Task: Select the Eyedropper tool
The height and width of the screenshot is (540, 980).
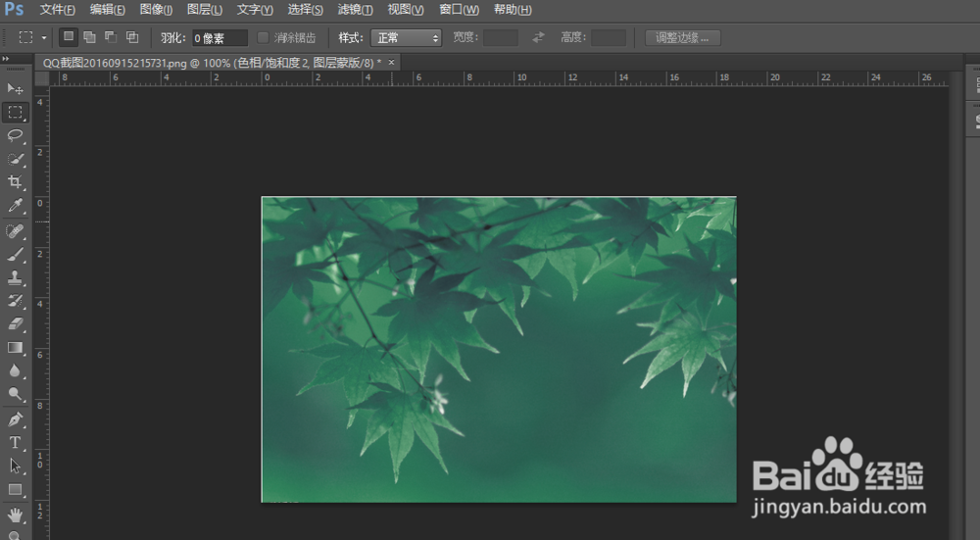Action: (15, 206)
